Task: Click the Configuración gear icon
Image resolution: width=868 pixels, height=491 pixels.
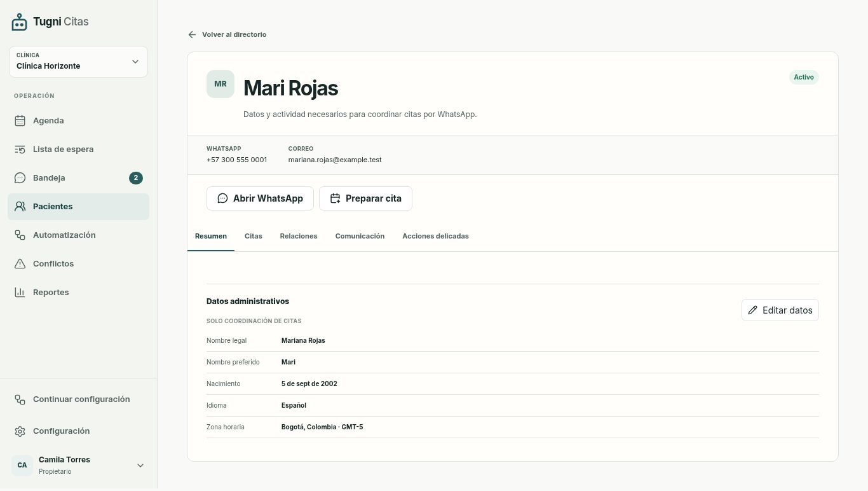Action: [x=20, y=431]
